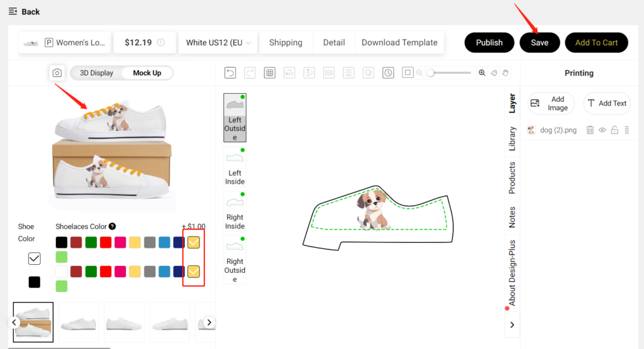The width and height of the screenshot is (644, 349).
Task: Select the Right Inside print area
Action: pyautogui.click(x=235, y=211)
